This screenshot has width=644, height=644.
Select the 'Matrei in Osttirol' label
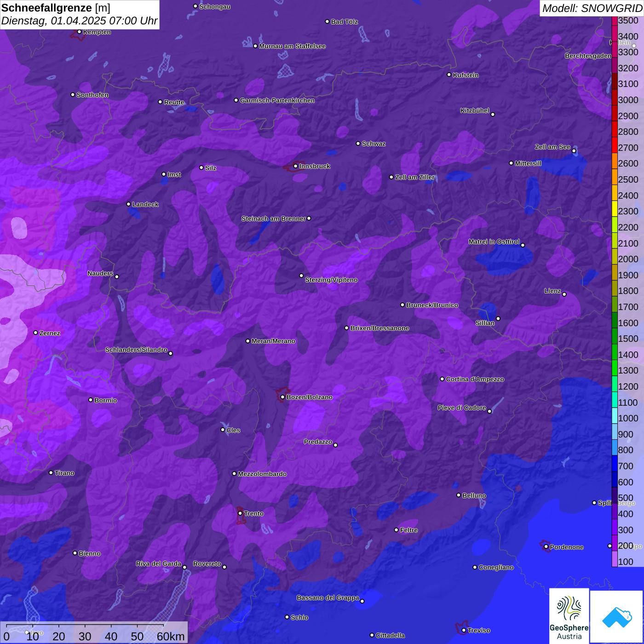click(494, 241)
